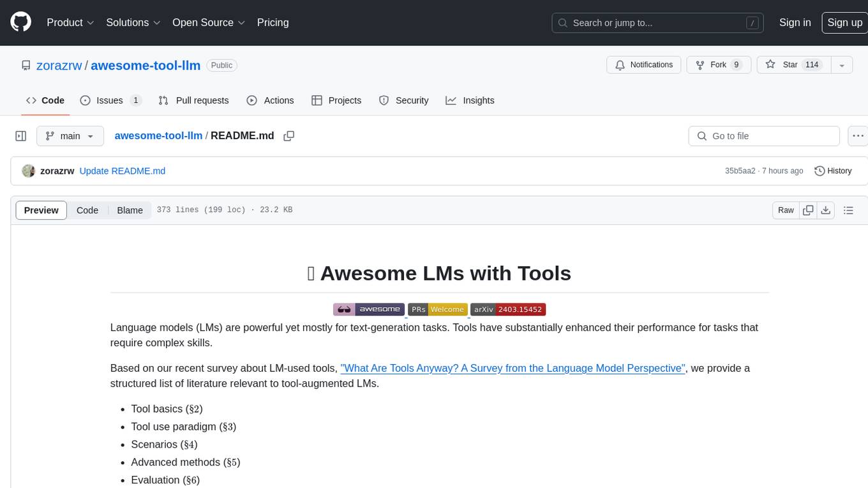The image size is (868, 488).
Task: Open the Actions tab
Action: [270, 100]
